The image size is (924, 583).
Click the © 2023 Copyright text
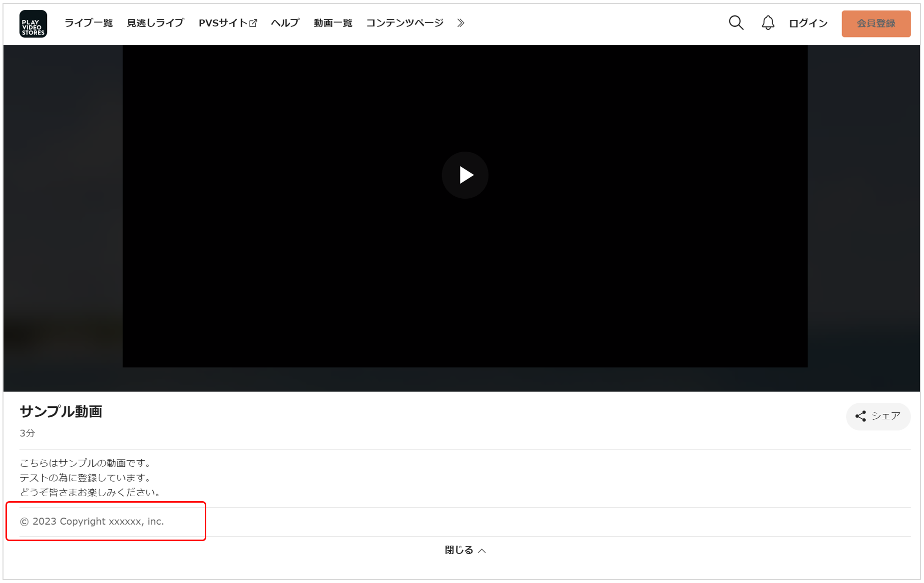(92, 521)
